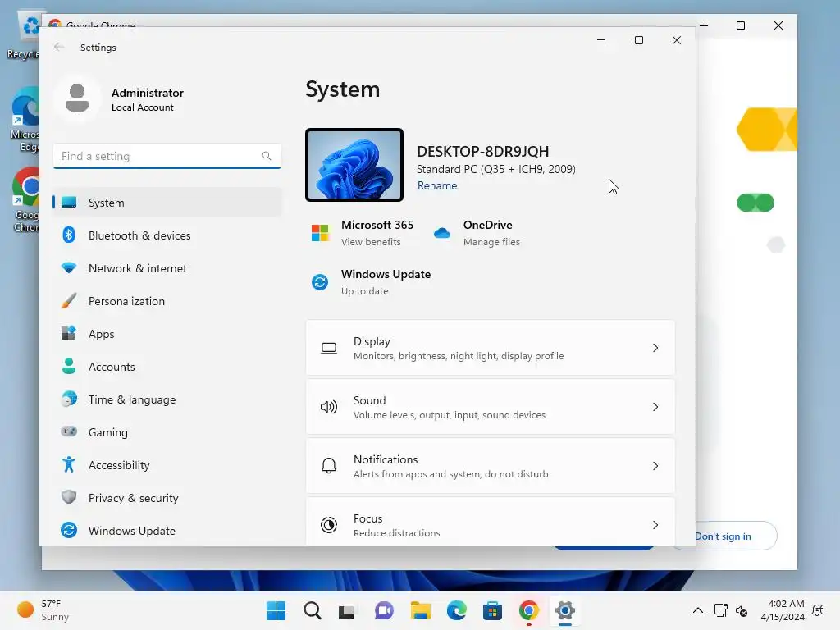840x630 pixels.
Task: Click the Display monitor icon
Action: [329, 348]
